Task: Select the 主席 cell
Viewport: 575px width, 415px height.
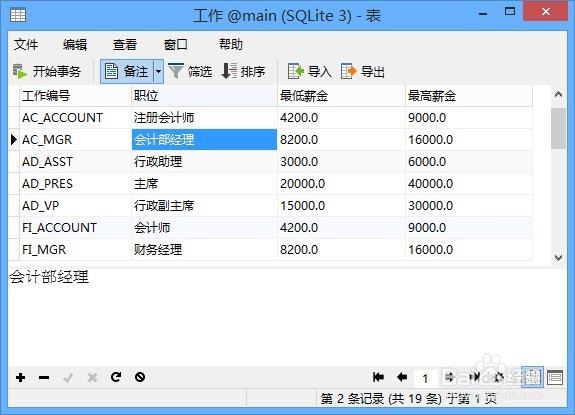Action: (x=204, y=184)
